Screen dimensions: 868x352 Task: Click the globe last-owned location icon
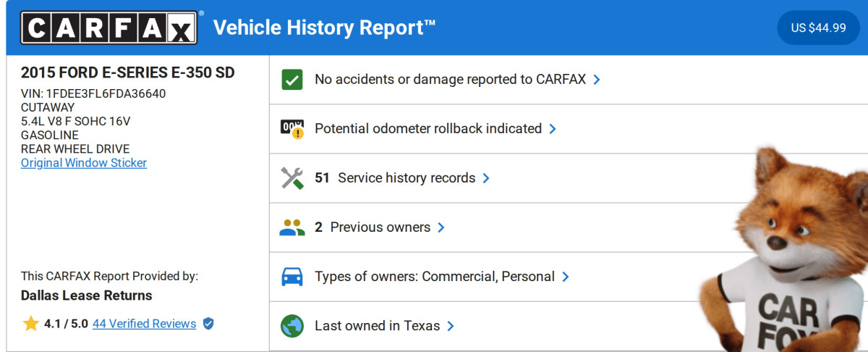[x=292, y=326]
